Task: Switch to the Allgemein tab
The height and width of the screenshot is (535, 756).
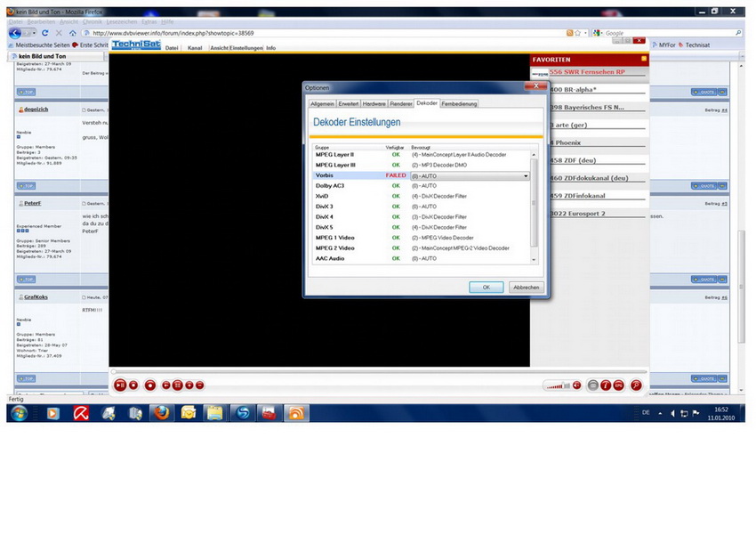Action: click(x=322, y=103)
